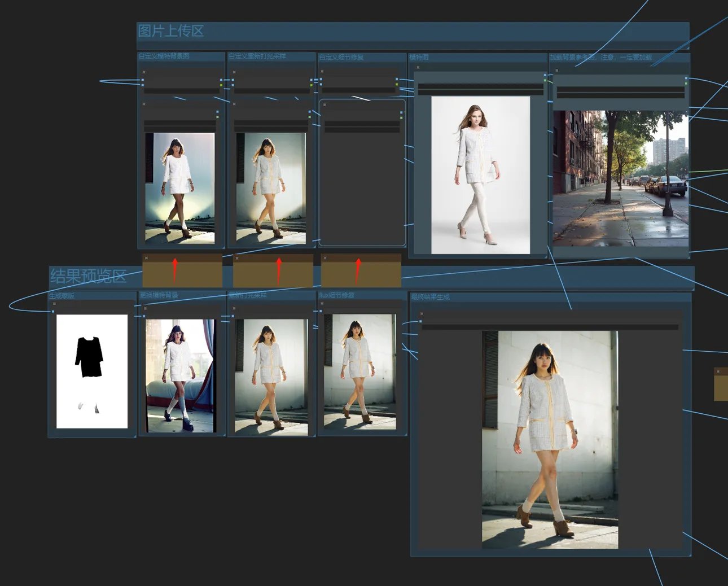Select the black garment mask preview image
Image resolution: width=728 pixels, height=586 pixels.
pyautogui.click(x=92, y=371)
